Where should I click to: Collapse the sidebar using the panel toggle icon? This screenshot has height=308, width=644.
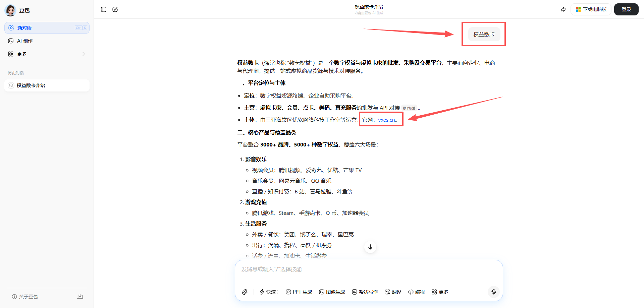(x=104, y=9)
